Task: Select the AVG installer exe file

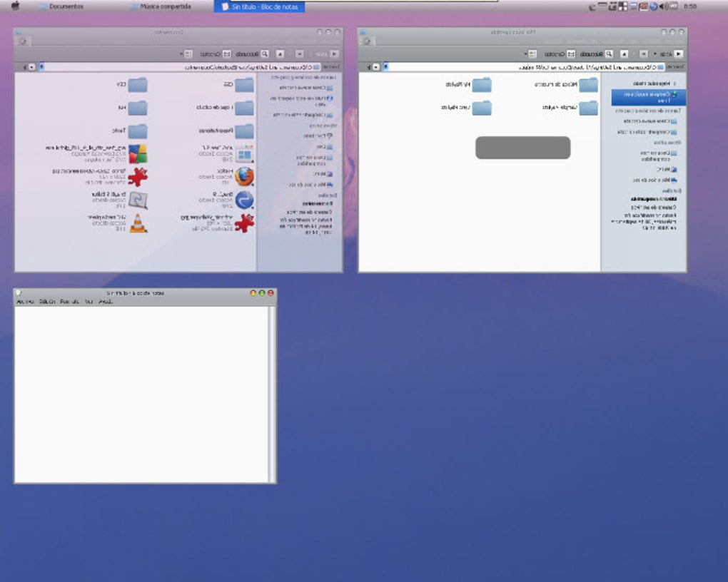Action: point(96,153)
